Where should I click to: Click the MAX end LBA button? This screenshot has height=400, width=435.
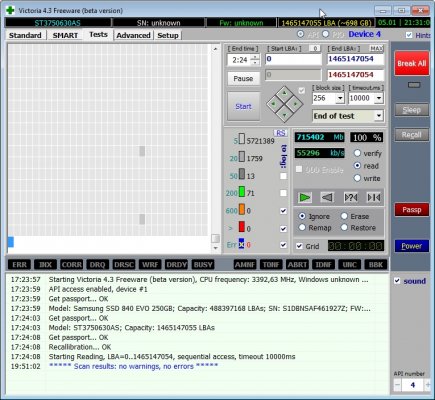click(x=377, y=49)
